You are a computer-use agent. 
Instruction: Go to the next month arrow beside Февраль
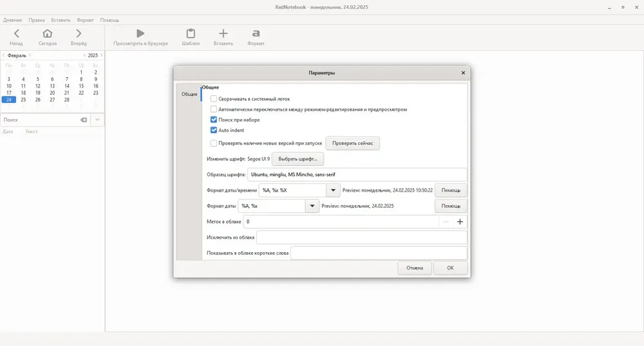pyautogui.click(x=30, y=55)
